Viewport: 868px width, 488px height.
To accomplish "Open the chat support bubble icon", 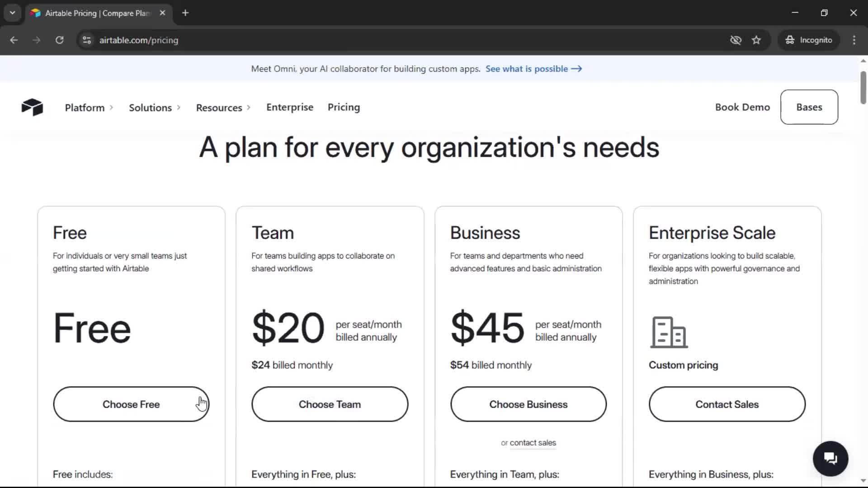I will [x=830, y=459].
